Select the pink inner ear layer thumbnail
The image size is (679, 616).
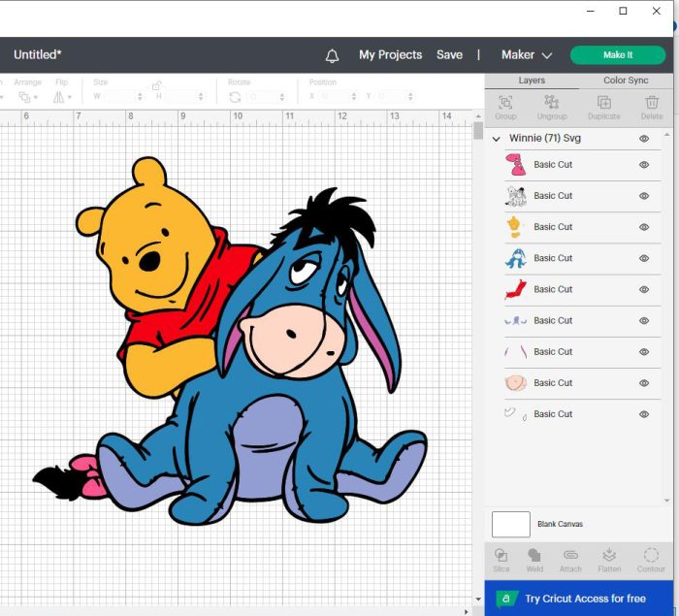[515, 352]
